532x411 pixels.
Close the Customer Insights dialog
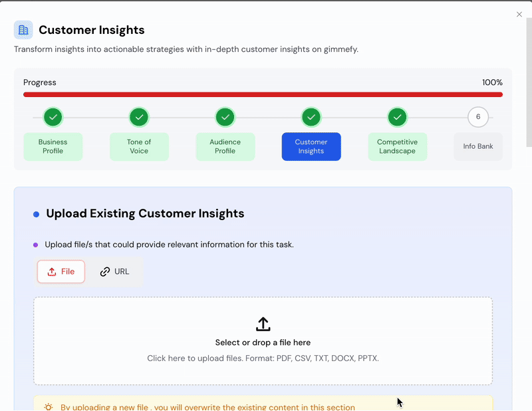519,15
